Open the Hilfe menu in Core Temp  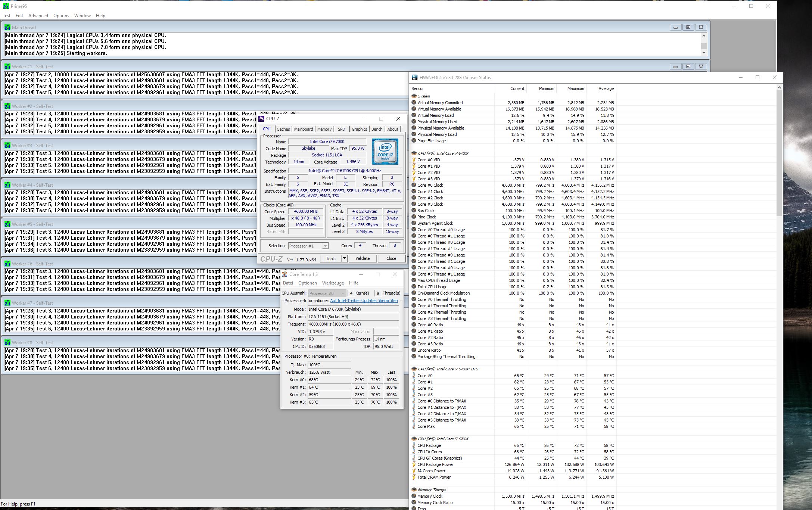point(354,283)
